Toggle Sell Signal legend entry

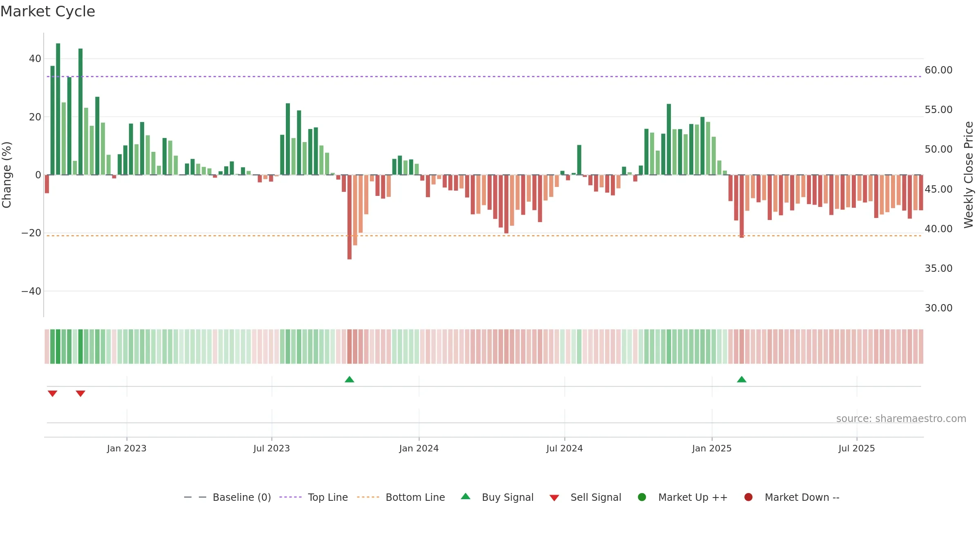585,497
